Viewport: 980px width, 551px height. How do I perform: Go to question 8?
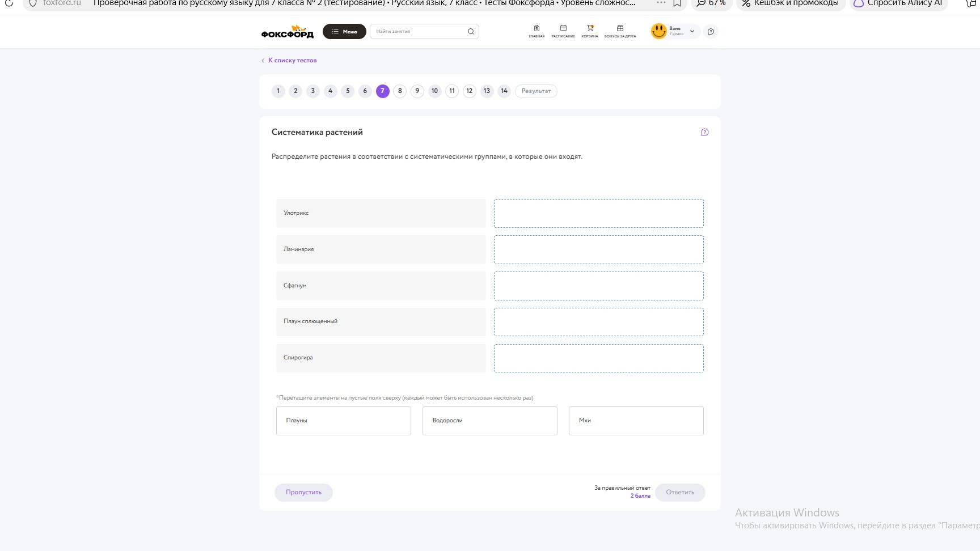[x=400, y=91]
